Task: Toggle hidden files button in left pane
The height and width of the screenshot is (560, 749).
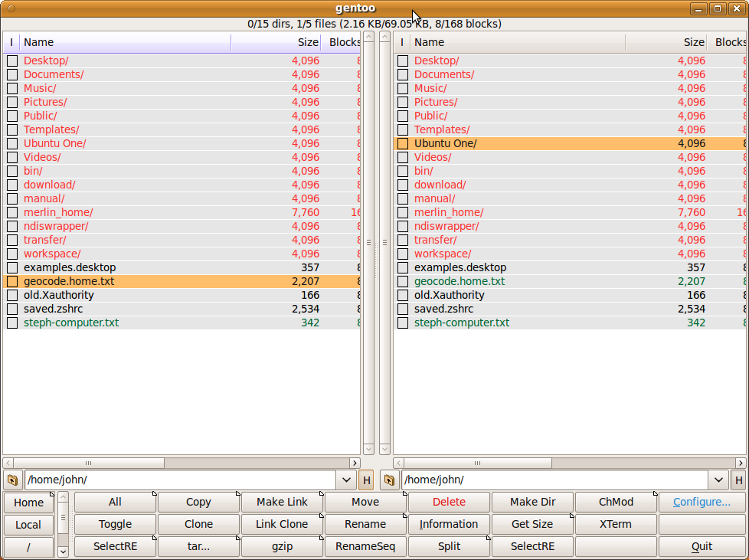Action: coord(366,480)
